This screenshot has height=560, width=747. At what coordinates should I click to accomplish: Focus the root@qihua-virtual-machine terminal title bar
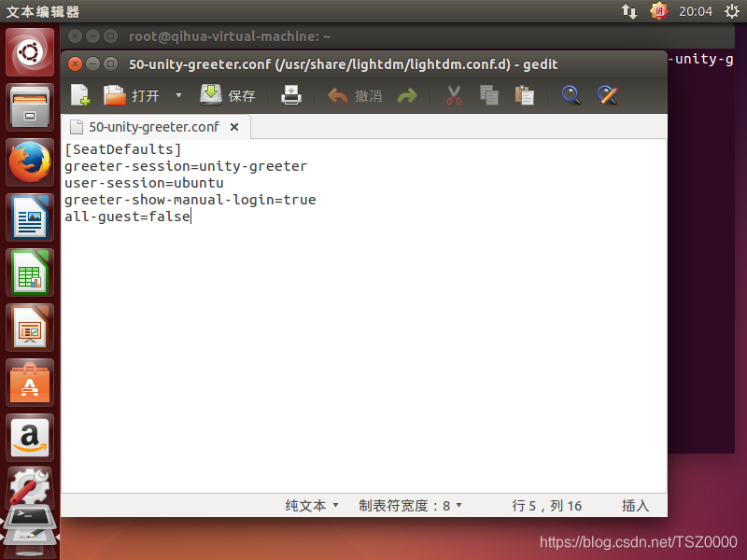pos(398,36)
